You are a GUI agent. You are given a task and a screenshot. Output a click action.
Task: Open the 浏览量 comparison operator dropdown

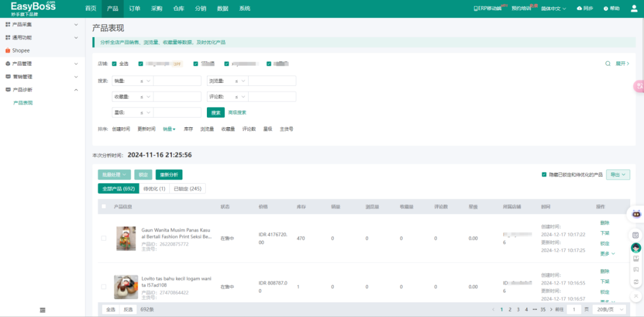240,81
